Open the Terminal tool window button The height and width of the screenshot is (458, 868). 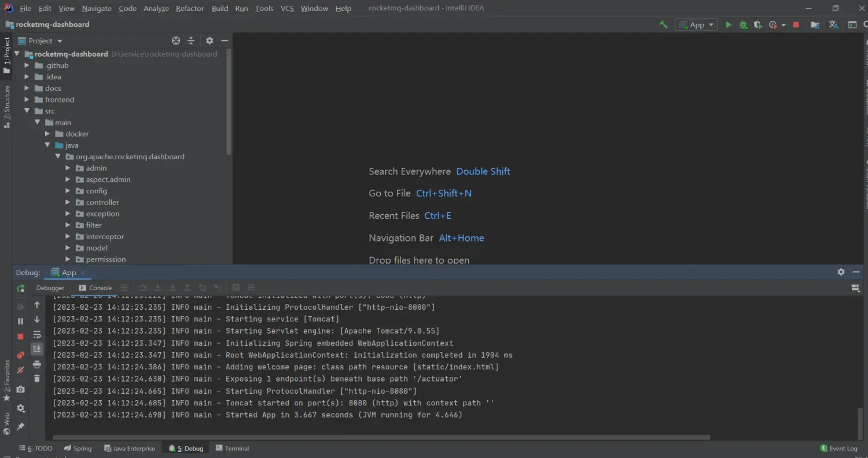click(232, 448)
